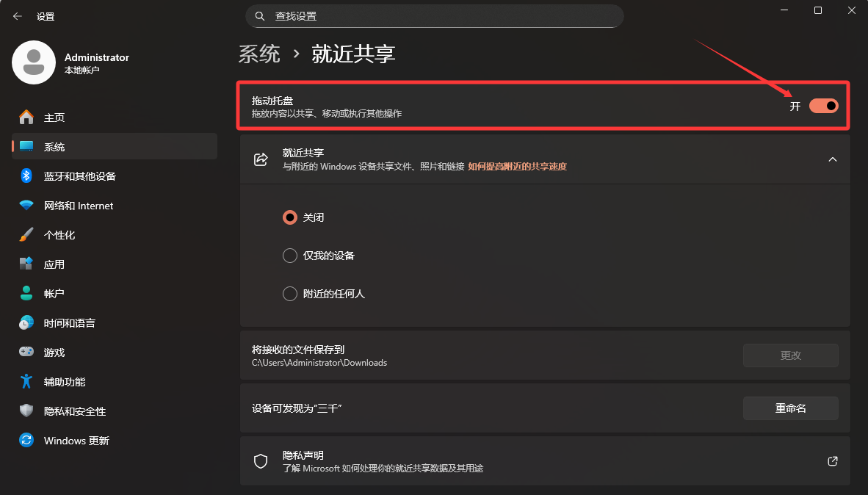The width and height of the screenshot is (868, 495).
Task: Turn off the 拖动托盘 toggle switch
Action: [x=823, y=106]
